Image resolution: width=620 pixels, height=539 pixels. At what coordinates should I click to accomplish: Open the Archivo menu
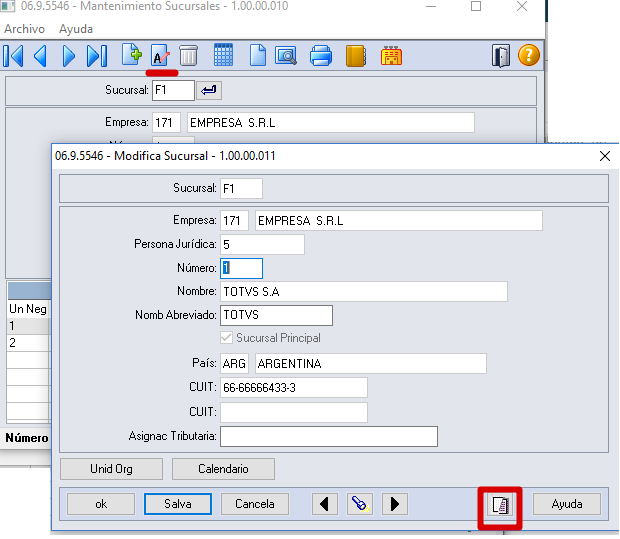25,29
